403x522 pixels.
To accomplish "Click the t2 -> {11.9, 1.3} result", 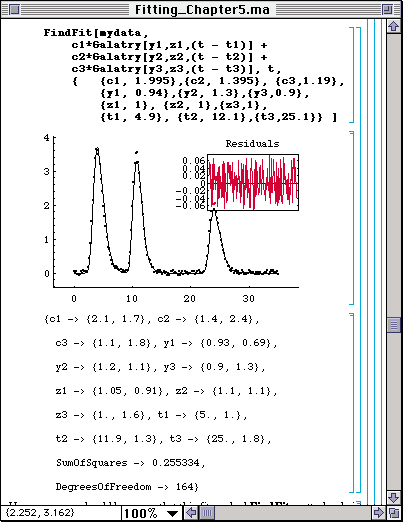I will tap(107, 439).
